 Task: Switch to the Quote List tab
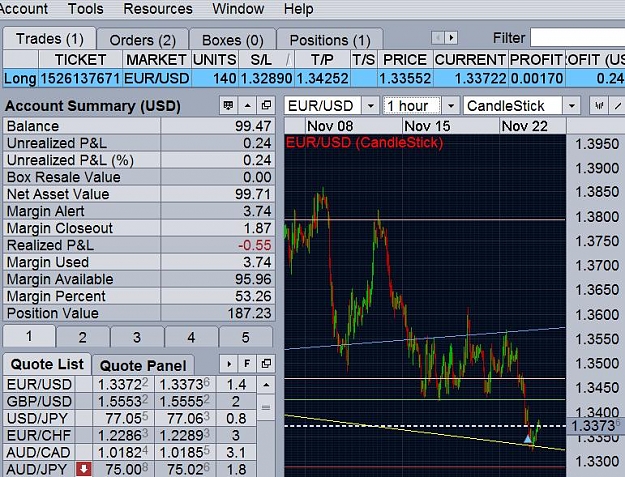point(47,364)
